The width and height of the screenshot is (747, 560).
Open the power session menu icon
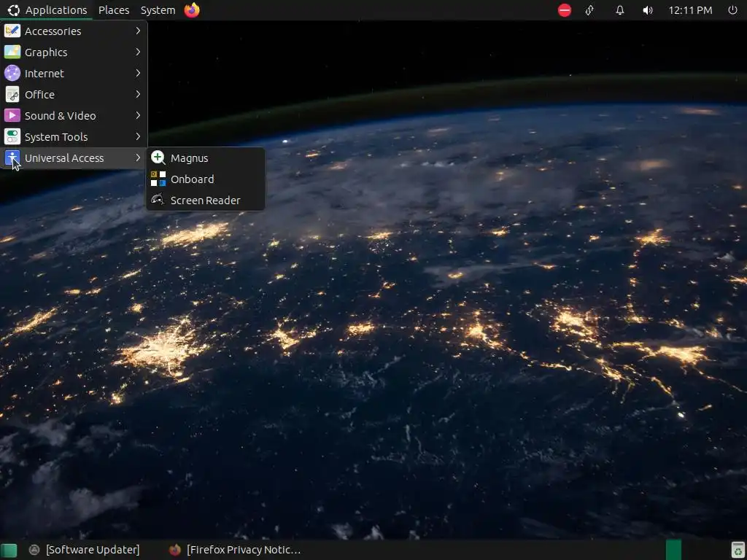tap(732, 10)
